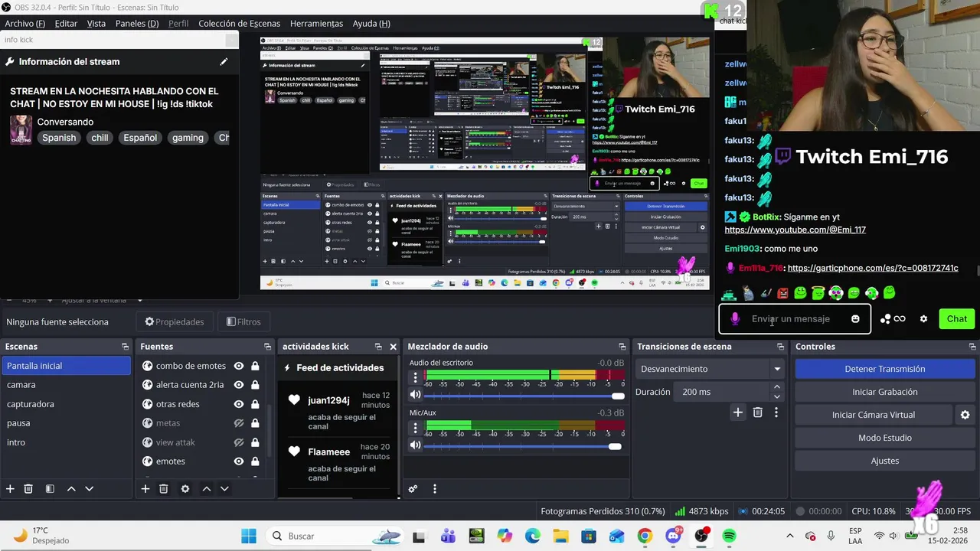980x551 pixels.
Task: Open Spotify from the taskbar
Action: point(729,536)
